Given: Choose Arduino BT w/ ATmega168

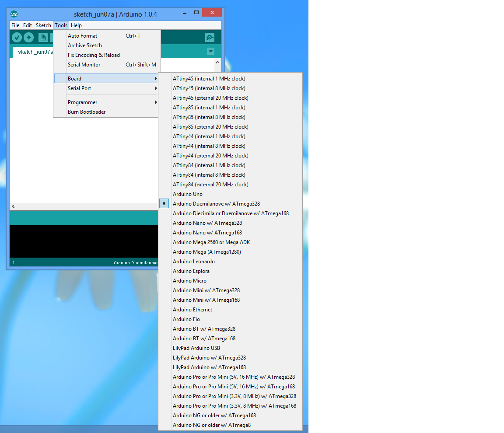Looking at the screenshot, I should click(230, 339).
